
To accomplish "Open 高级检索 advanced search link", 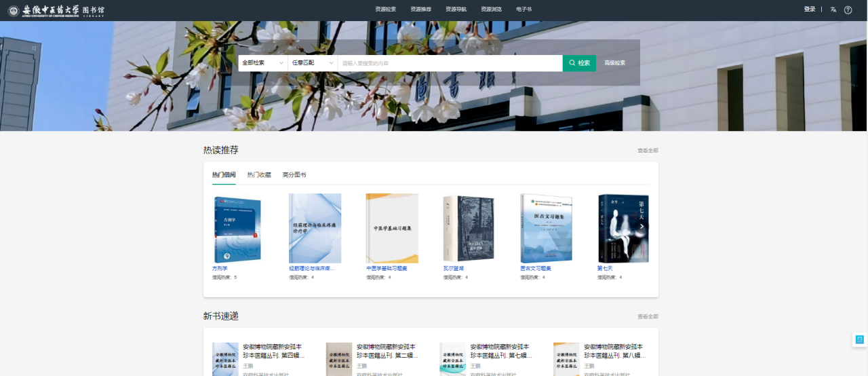I will (x=615, y=63).
